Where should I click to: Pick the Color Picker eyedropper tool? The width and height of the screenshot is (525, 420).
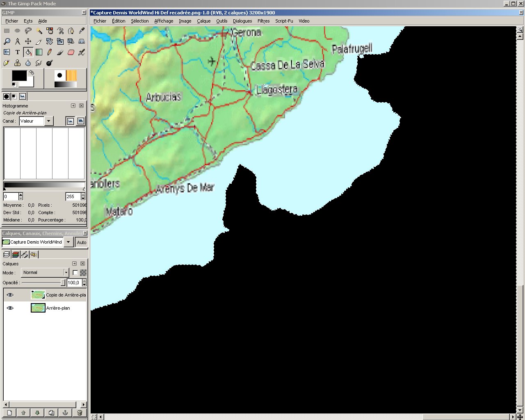tap(82, 31)
